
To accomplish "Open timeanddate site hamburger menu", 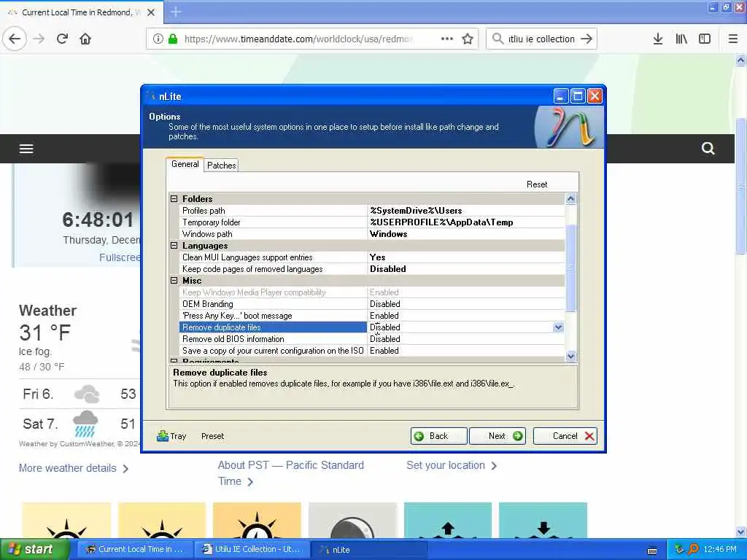I will [x=26, y=149].
